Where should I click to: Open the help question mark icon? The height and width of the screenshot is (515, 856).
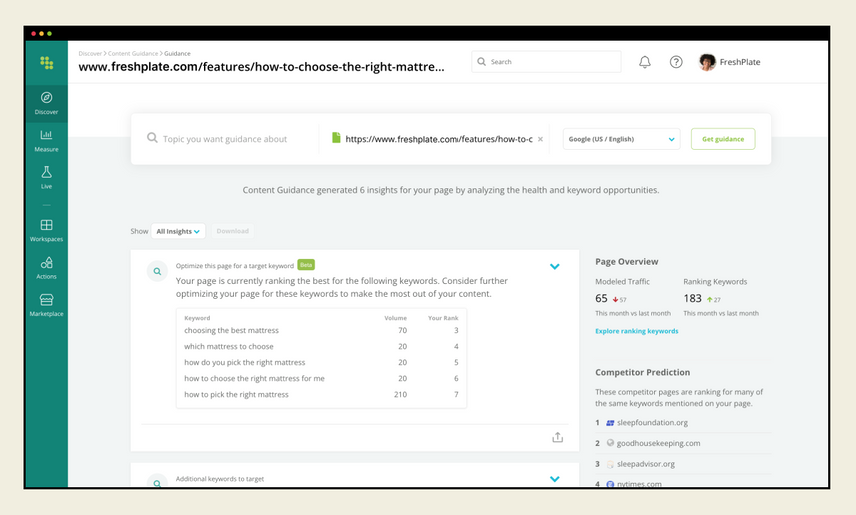pos(676,62)
